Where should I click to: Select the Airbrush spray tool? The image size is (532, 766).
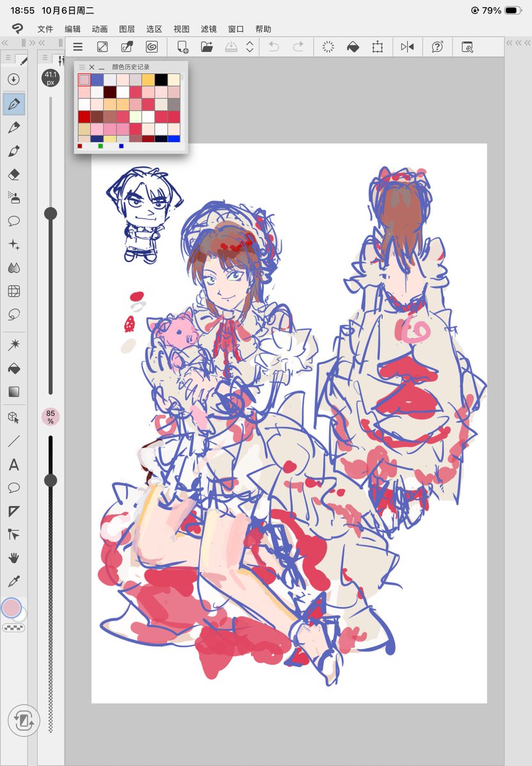click(13, 197)
